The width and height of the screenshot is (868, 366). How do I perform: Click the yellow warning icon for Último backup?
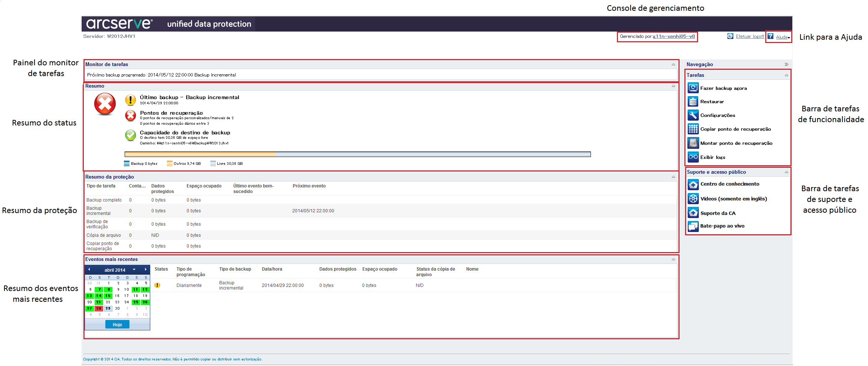pos(131,100)
